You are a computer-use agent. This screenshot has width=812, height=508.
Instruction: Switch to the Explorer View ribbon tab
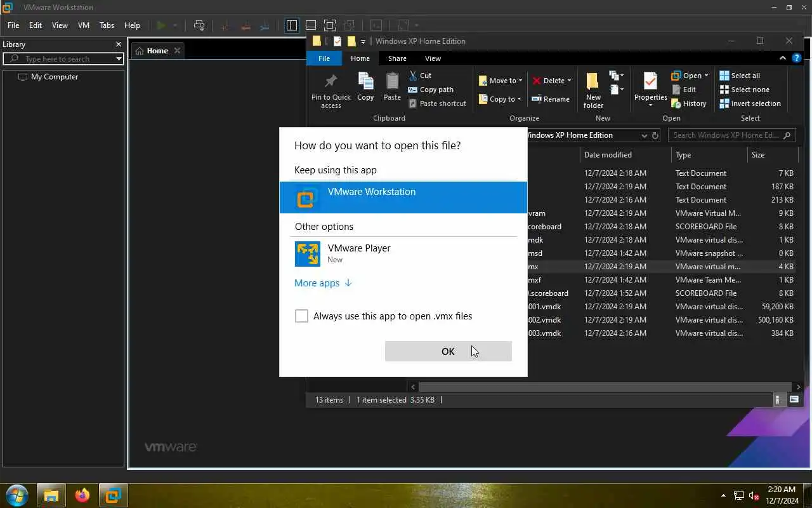[433, 58]
